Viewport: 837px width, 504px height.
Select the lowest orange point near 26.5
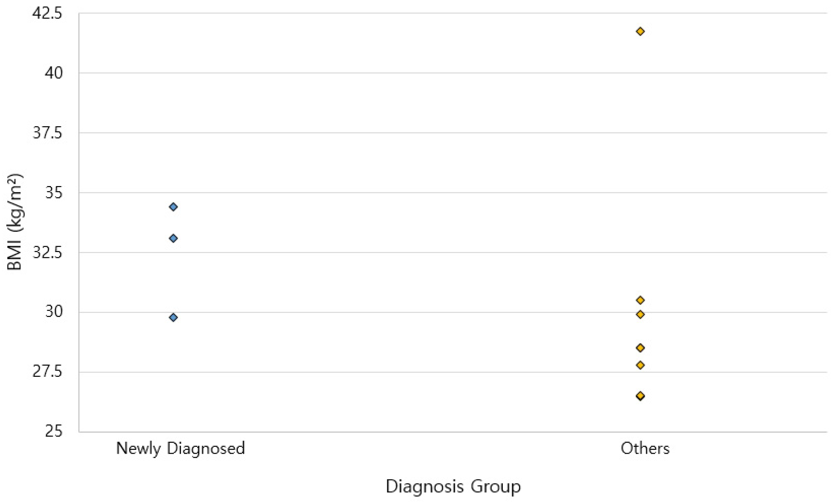coord(640,396)
